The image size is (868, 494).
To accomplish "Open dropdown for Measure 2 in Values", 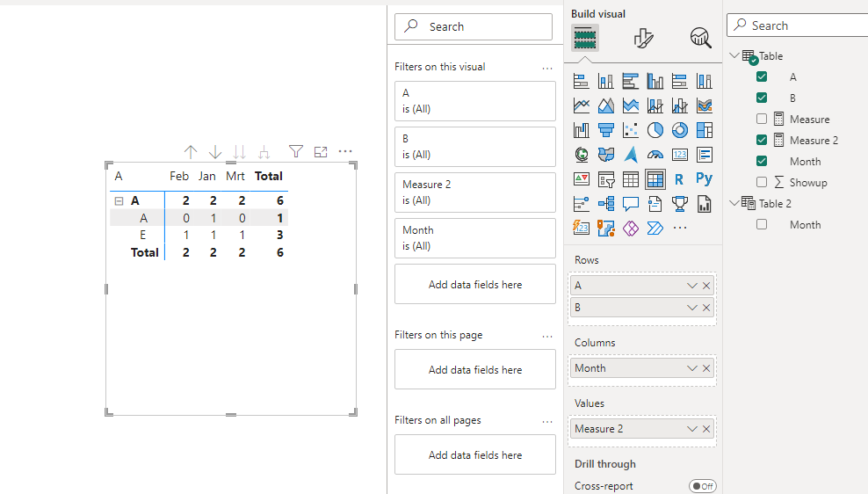I will point(692,429).
